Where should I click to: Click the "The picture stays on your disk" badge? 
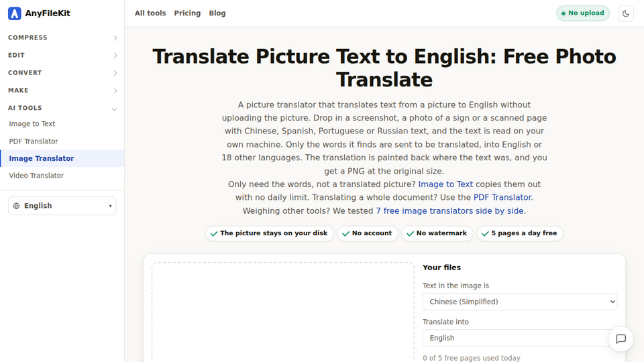[270, 233]
